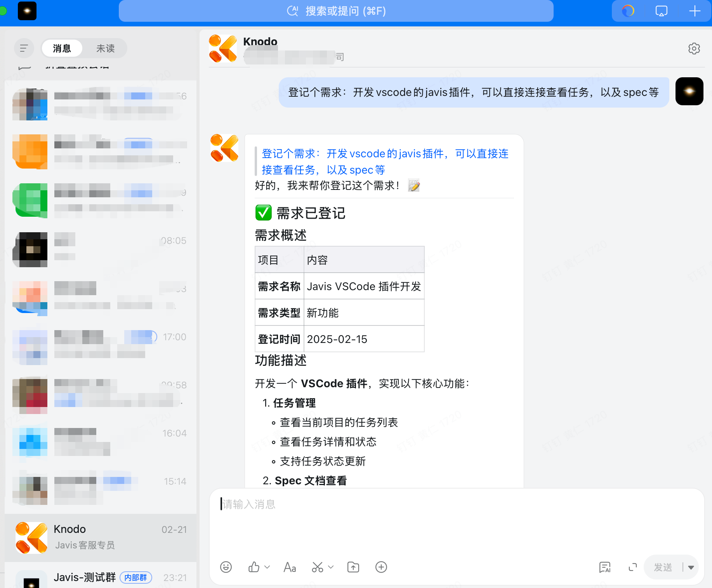
Task: Take a screenshot using the scissors icon
Action: [x=317, y=567]
